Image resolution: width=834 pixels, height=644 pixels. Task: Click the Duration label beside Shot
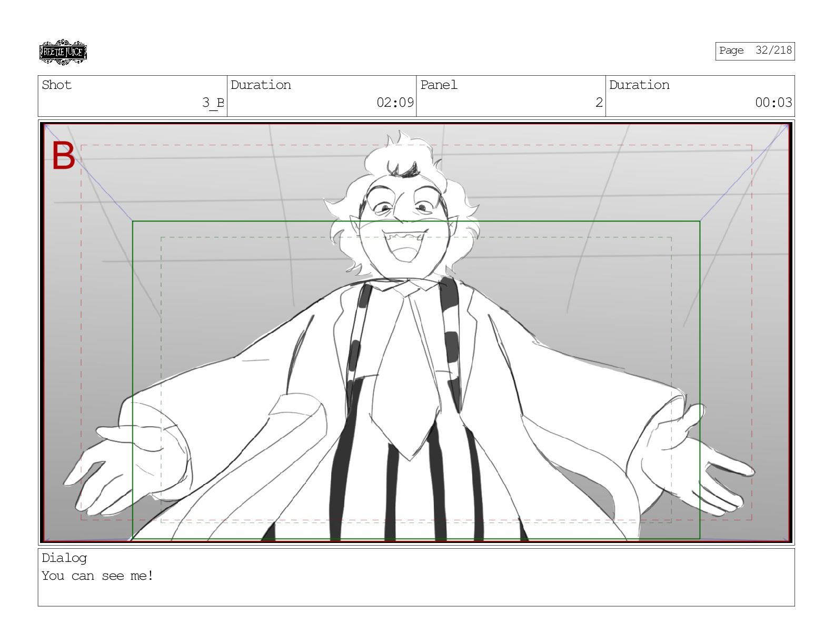point(261,85)
